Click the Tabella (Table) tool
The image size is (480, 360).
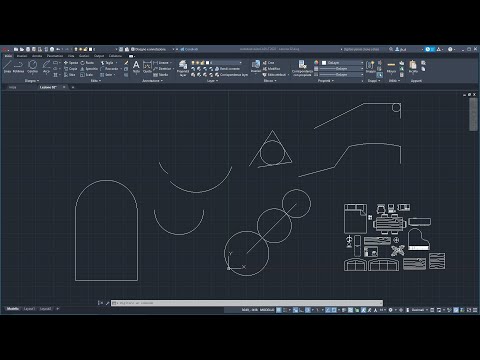click(x=160, y=75)
